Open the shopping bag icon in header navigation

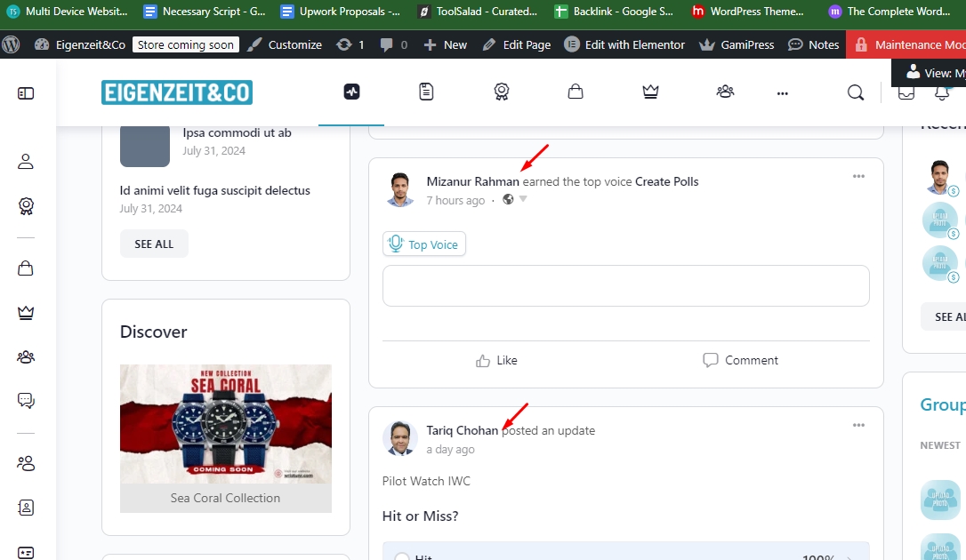click(x=576, y=92)
